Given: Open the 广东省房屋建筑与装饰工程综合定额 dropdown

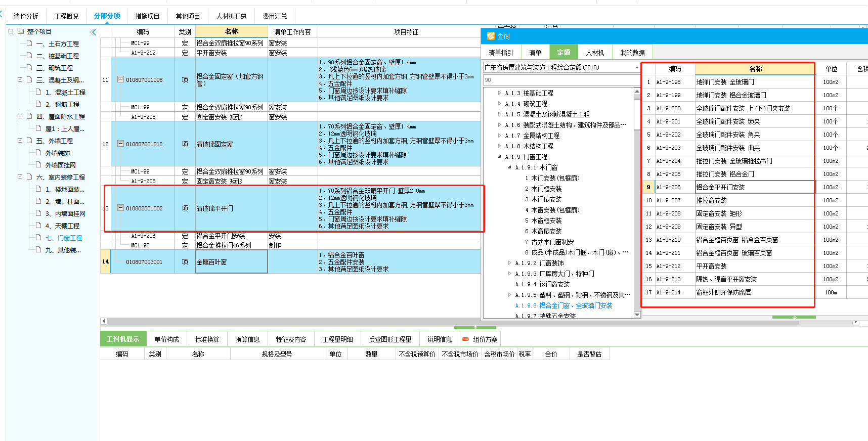Looking at the screenshot, I should tap(637, 67).
